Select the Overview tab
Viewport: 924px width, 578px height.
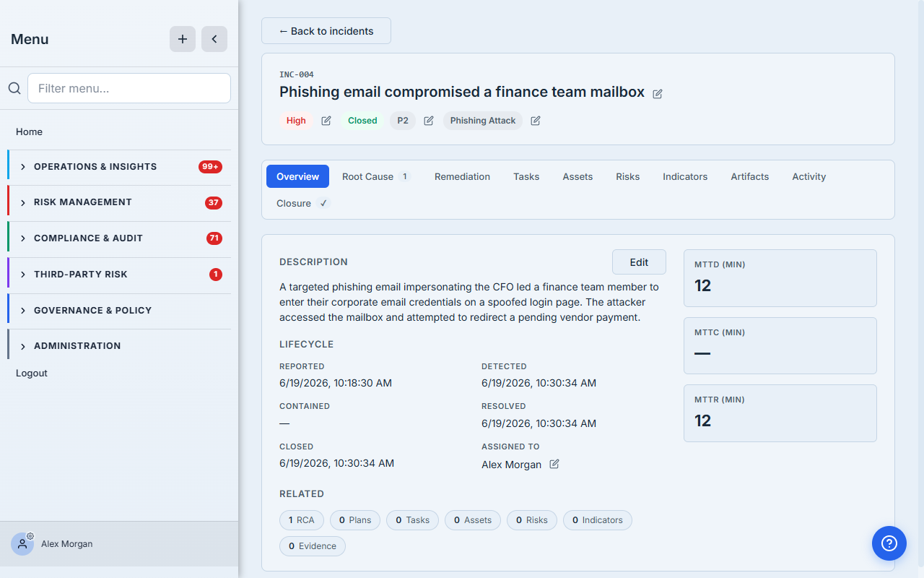click(x=297, y=176)
